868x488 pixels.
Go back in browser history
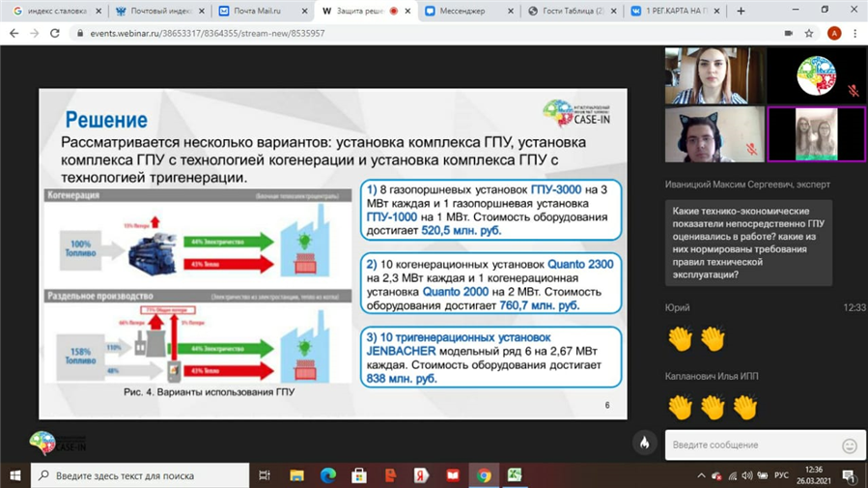point(14,33)
